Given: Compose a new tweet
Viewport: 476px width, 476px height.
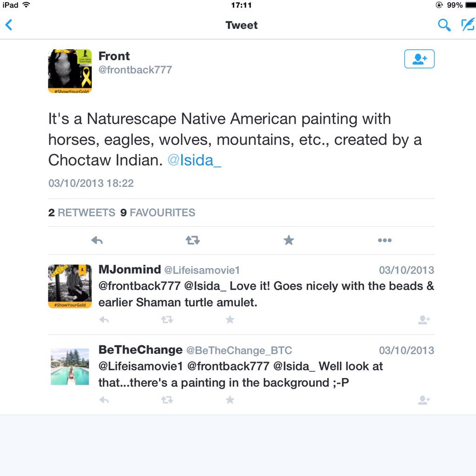Looking at the screenshot, I should pos(467,25).
